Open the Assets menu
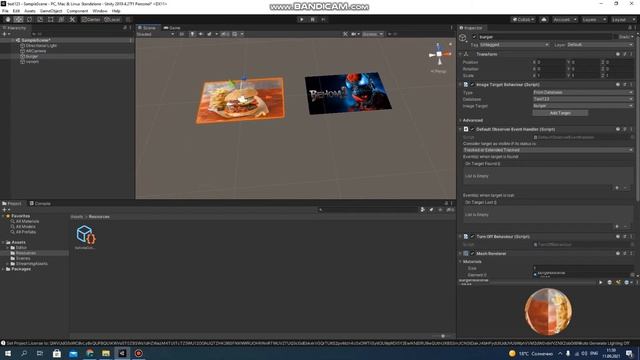The width and height of the screenshot is (640, 360). tap(30, 11)
